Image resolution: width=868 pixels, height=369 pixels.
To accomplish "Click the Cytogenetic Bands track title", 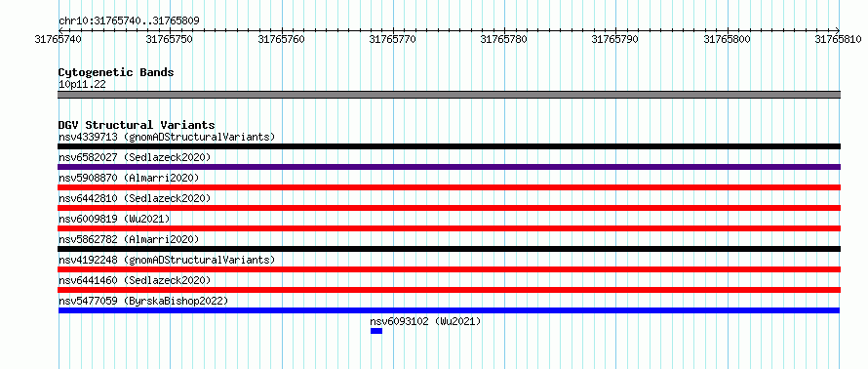I will pyautogui.click(x=116, y=72).
